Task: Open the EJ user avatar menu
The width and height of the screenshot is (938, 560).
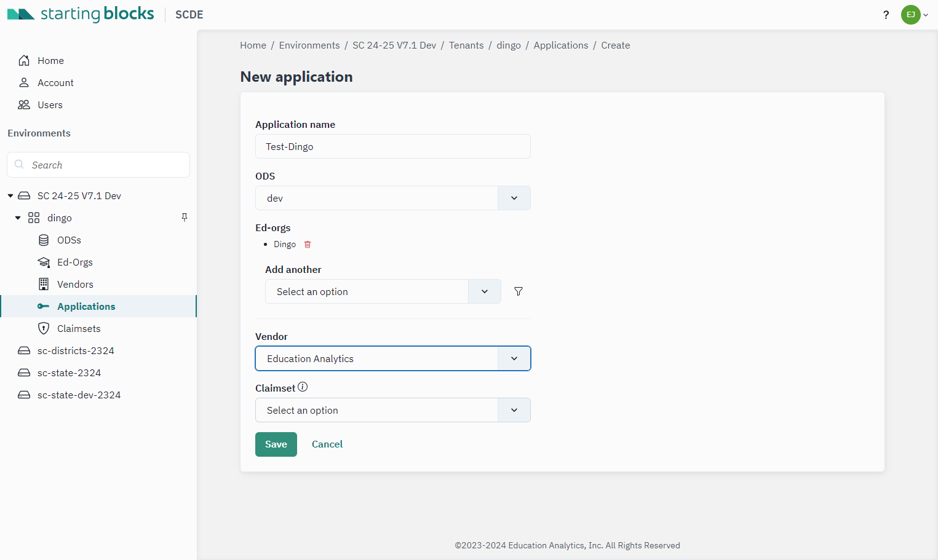Action: 914,15
